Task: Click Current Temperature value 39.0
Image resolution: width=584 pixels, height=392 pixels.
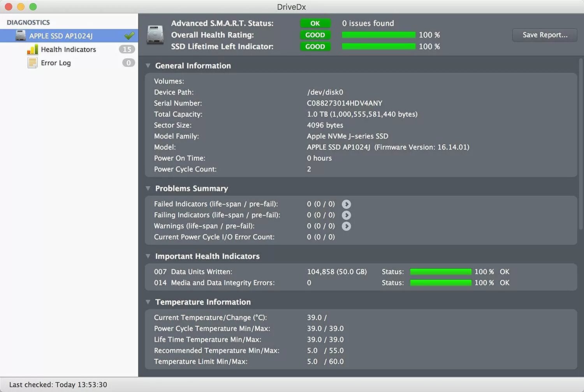Action: pos(317,318)
